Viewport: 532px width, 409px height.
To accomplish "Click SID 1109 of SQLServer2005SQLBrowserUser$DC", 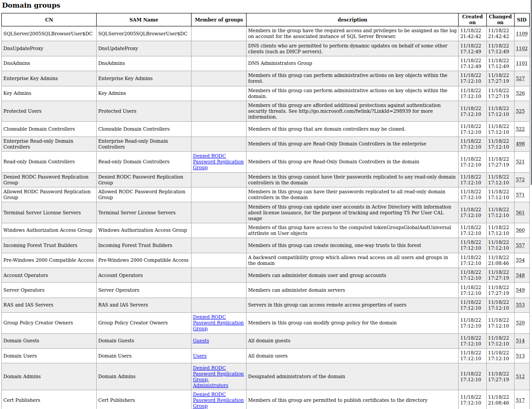I will [521, 34].
